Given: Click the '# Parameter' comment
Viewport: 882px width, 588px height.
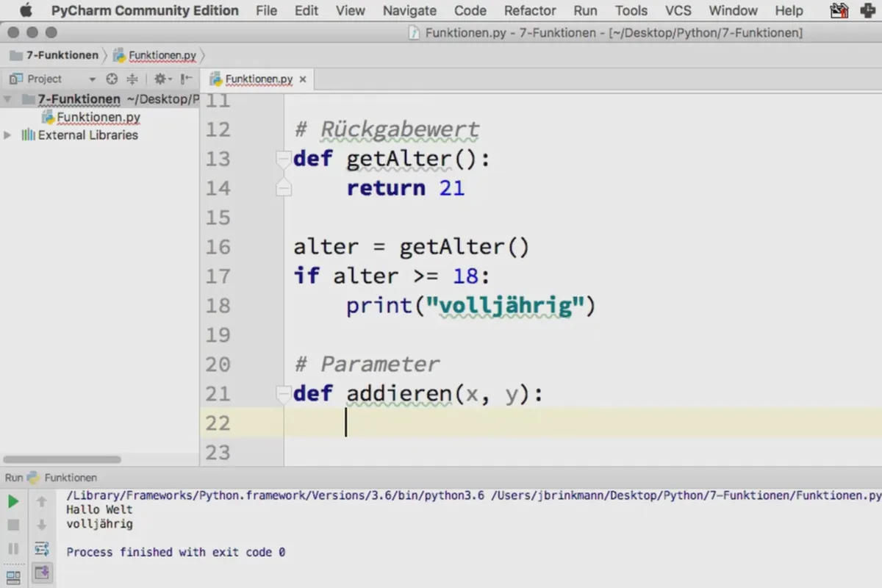Looking at the screenshot, I should (367, 365).
